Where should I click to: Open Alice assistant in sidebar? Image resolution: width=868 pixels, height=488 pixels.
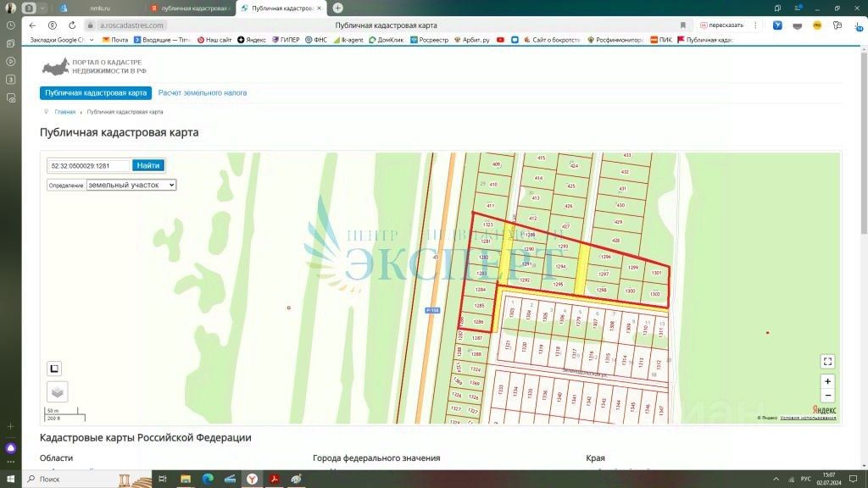tap(10, 448)
